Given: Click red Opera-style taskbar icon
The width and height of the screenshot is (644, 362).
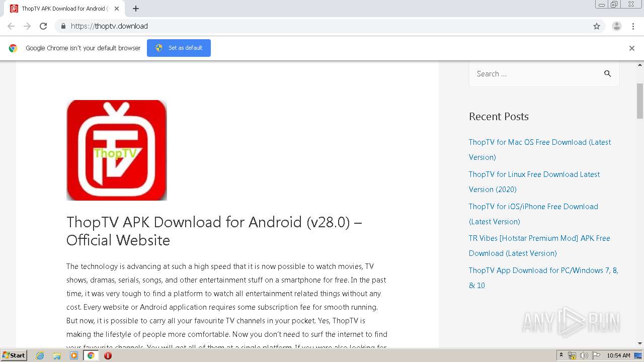Looking at the screenshot, I should tap(108, 355).
